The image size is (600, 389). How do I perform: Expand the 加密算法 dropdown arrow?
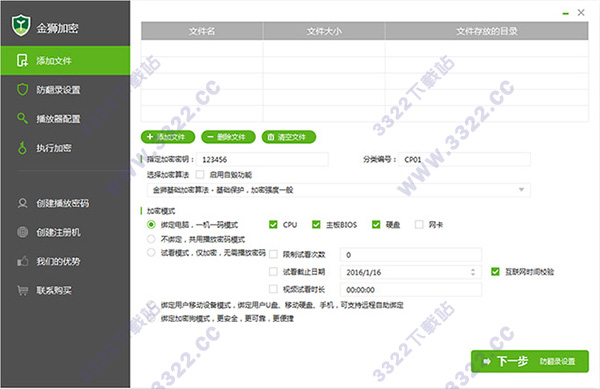521,190
